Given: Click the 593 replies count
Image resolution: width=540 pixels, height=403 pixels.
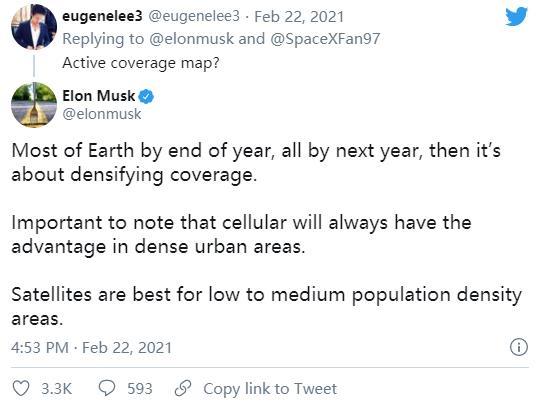Looking at the screenshot, I should pyautogui.click(x=140, y=389).
